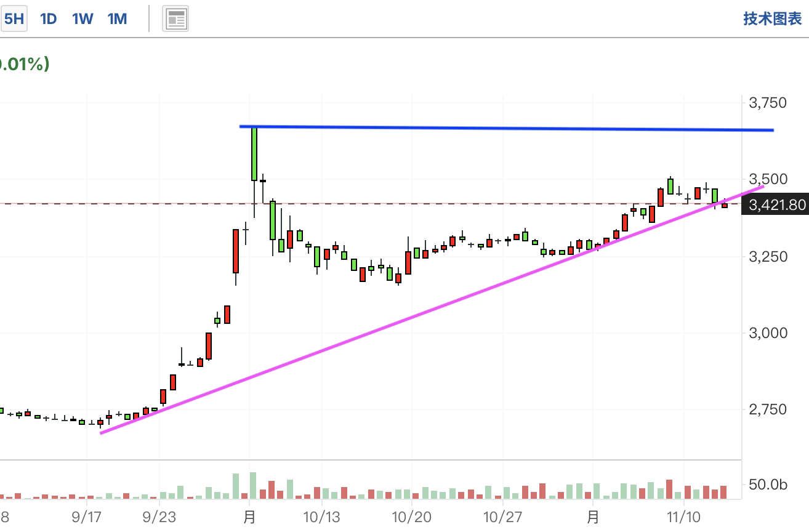This screenshot has width=809, height=532.
Task: Switch to the 1D timeframe
Action: click(48, 19)
